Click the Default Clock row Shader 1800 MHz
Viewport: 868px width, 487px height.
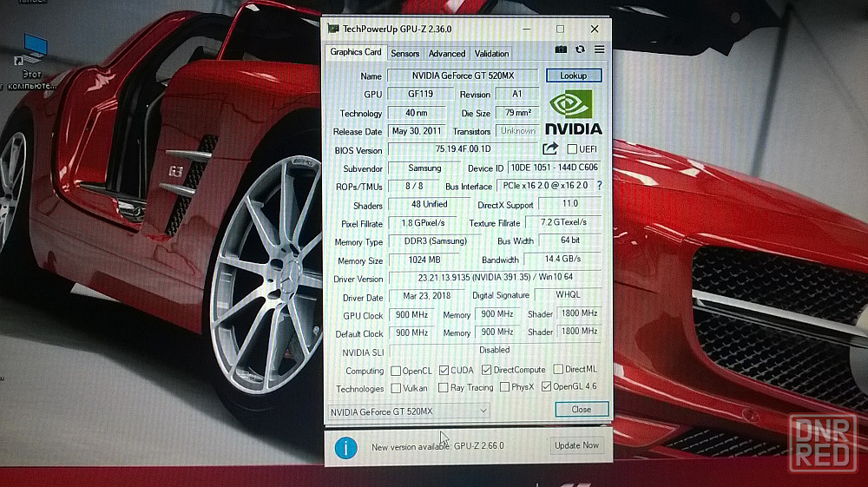click(579, 331)
